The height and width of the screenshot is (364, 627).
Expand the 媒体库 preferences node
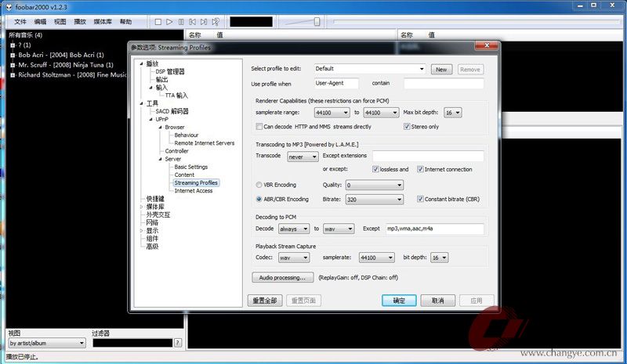(x=141, y=207)
